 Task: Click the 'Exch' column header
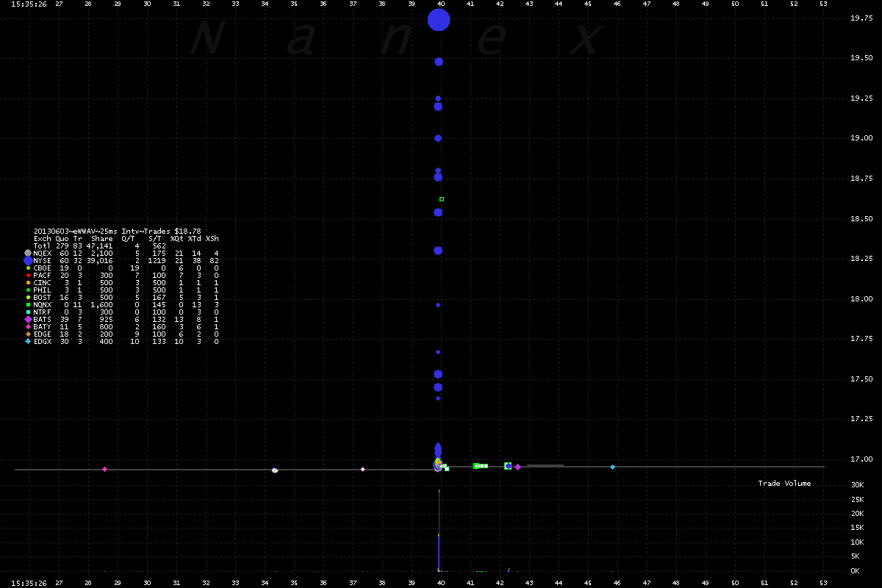point(43,238)
